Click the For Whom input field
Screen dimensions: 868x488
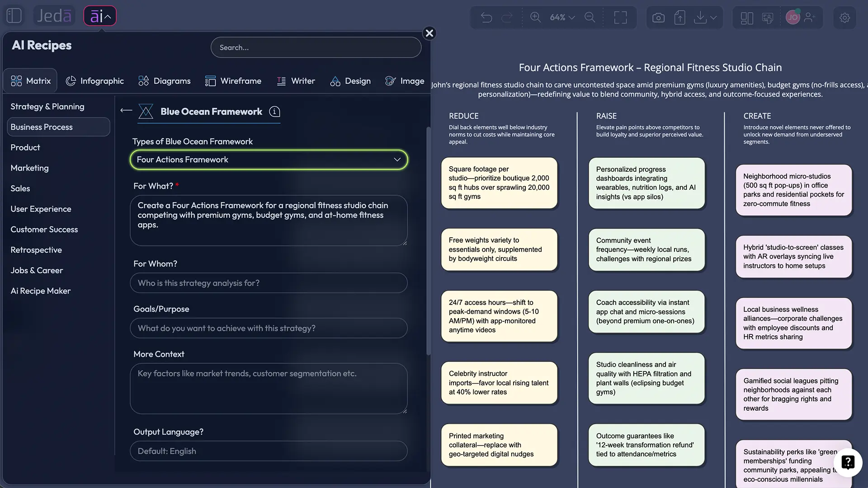(269, 283)
